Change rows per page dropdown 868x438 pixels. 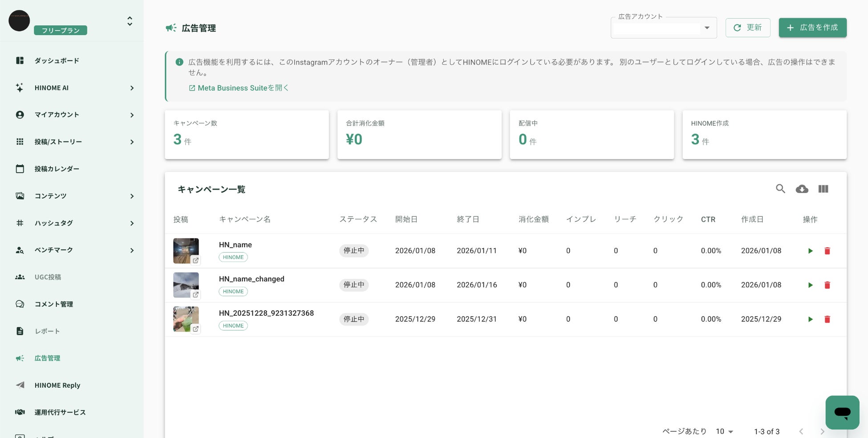(x=724, y=431)
